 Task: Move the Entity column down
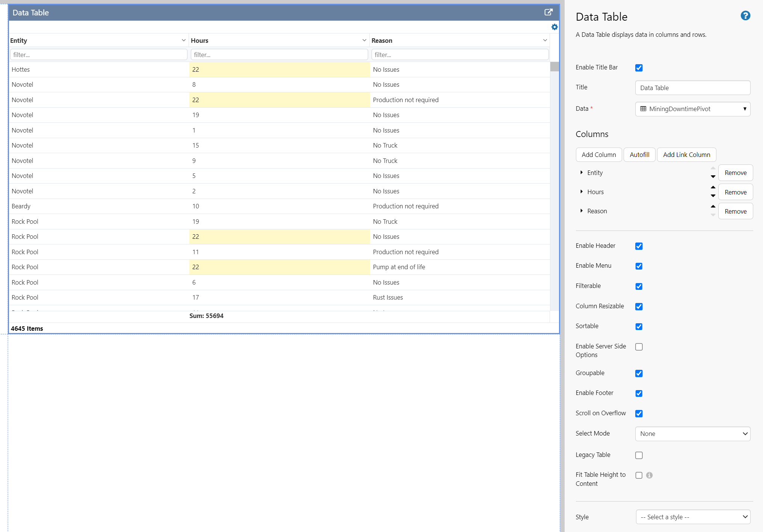pos(713,177)
